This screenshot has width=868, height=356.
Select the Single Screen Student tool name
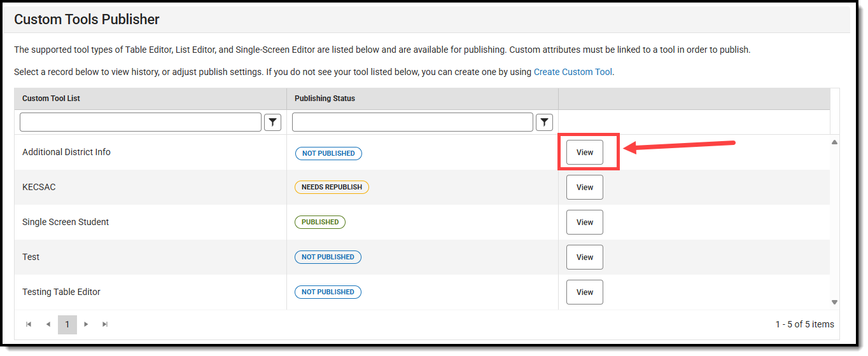point(66,222)
